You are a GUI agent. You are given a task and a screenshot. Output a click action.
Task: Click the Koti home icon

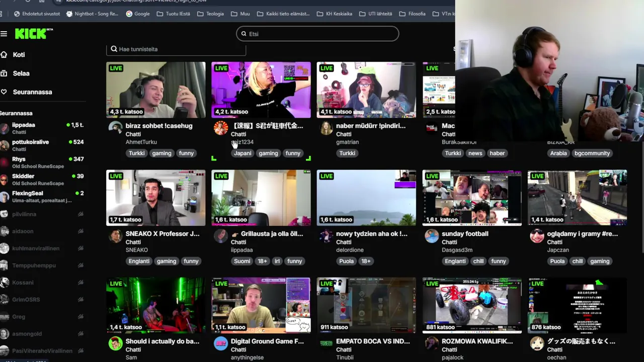[x=4, y=54]
